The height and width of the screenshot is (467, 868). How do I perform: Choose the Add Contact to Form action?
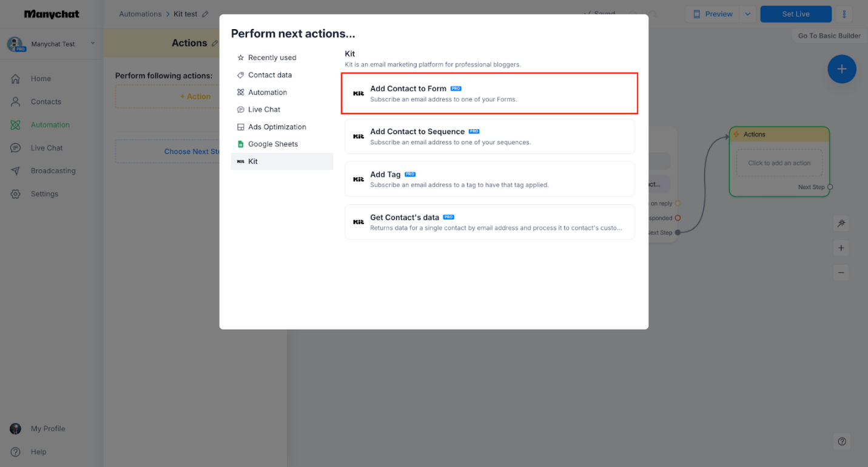[x=490, y=93]
